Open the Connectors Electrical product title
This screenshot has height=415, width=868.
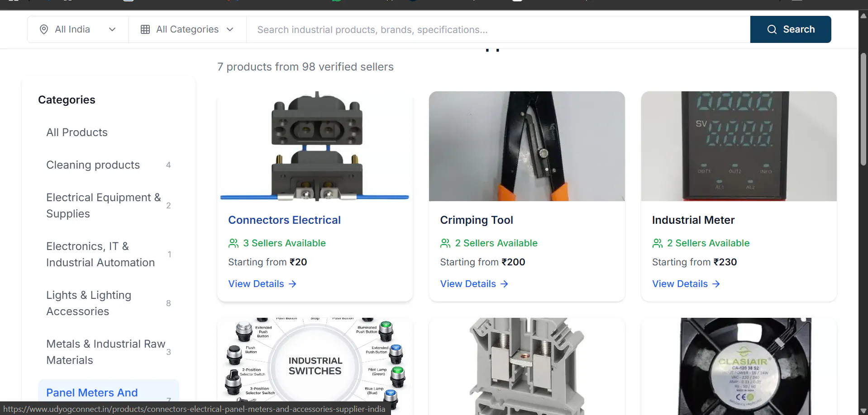point(284,220)
